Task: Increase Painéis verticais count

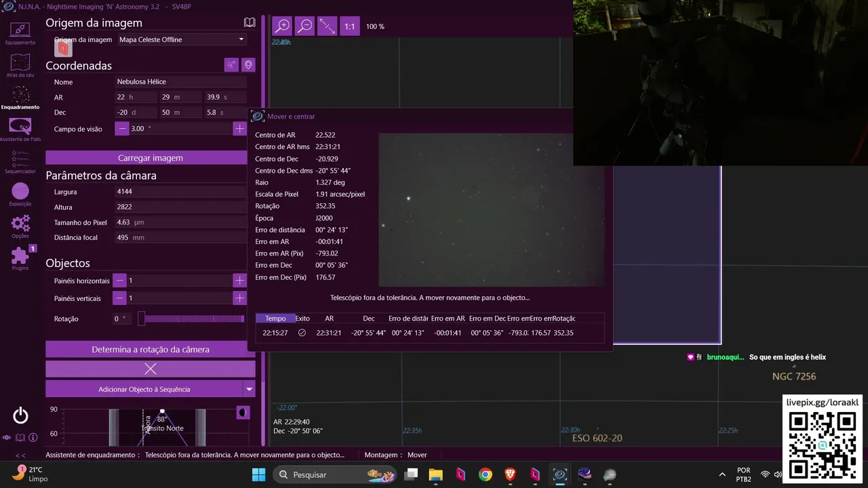Action: pyautogui.click(x=239, y=298)
